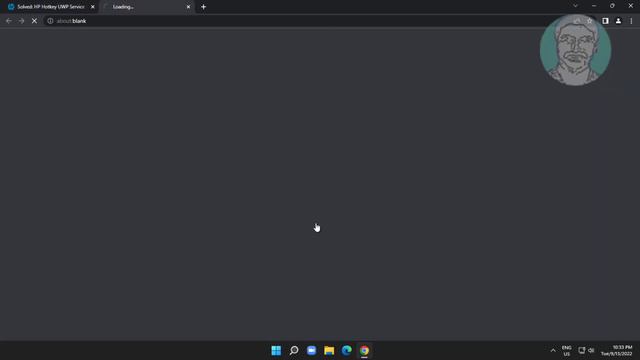Open the Windows Start menu
Screen dimensions: 640x360
[276, 351]
